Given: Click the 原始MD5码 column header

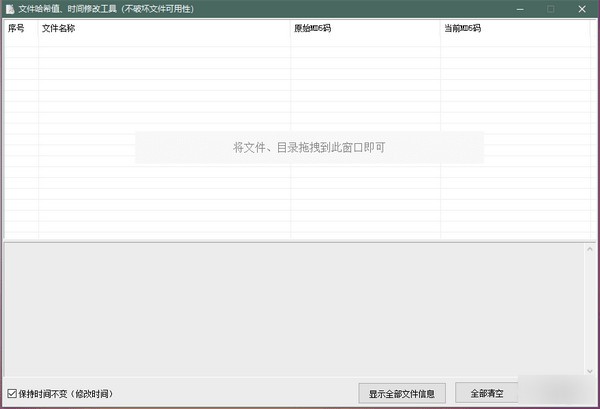Looking at the screenshot, I should (312, 29).
